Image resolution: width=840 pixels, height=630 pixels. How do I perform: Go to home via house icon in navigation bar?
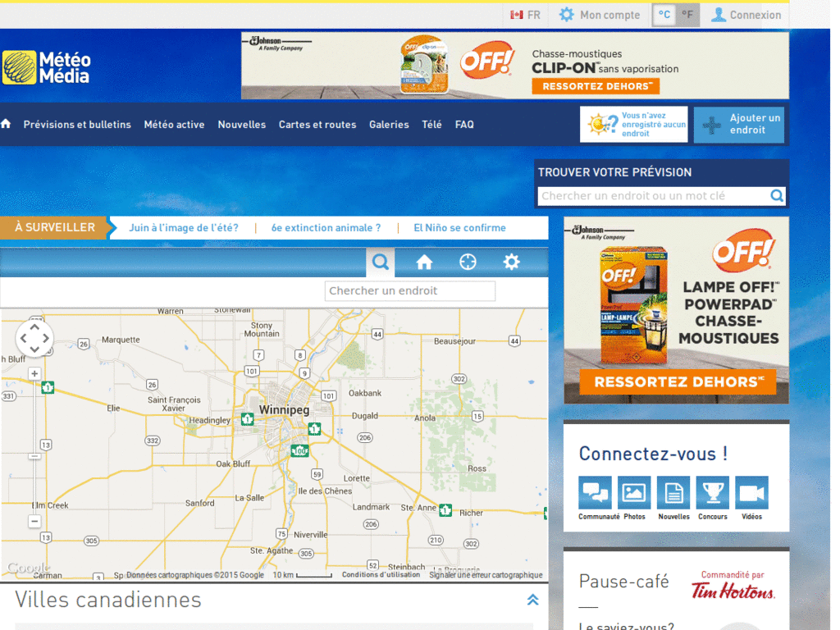tap(6, 124)
